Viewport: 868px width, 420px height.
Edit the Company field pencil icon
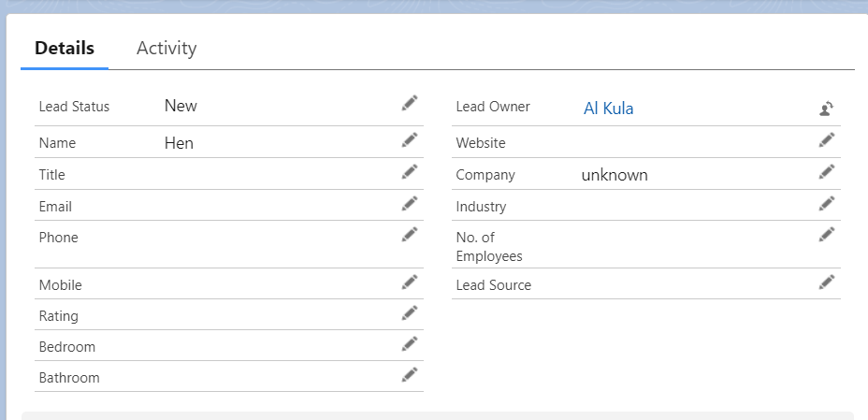(x=827, y=172)
